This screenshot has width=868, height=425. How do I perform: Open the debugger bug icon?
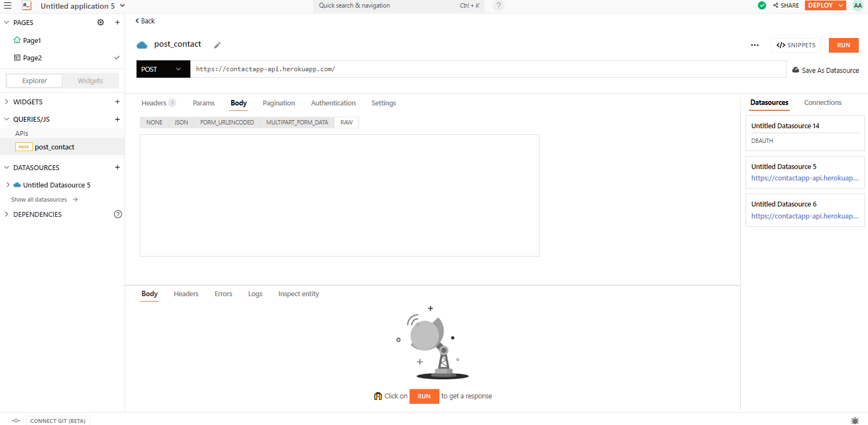point(854,420)
